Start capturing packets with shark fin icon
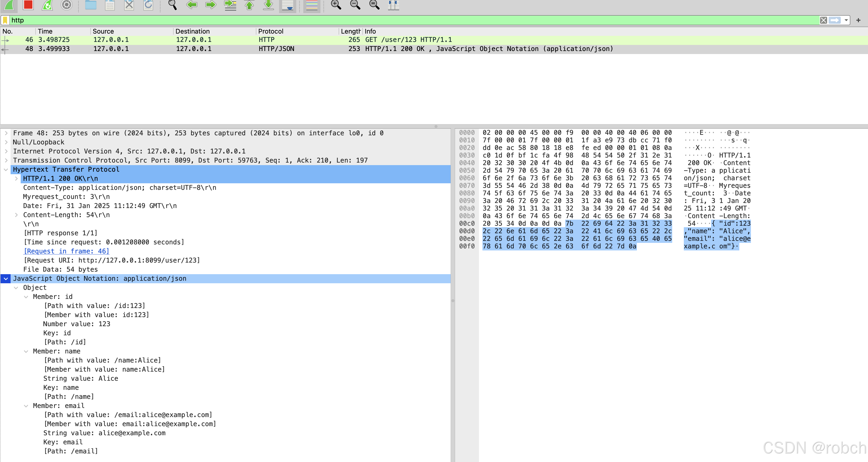 (x=9, y=5)
